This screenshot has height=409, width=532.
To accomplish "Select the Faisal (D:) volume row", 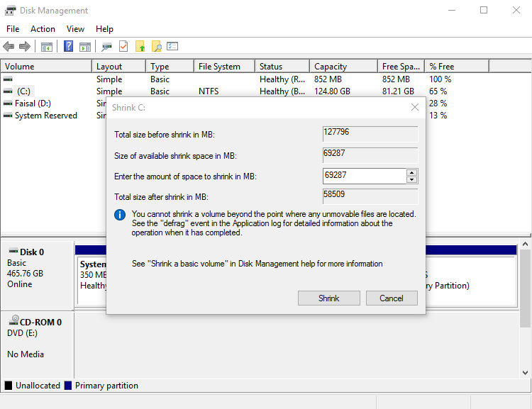I will (x=33, y=103).
